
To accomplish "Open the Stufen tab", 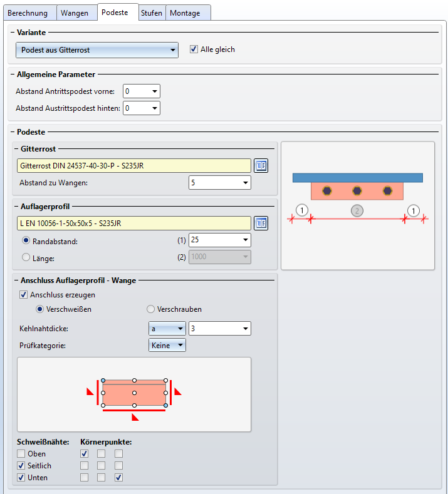I will [x=152, y=13].
